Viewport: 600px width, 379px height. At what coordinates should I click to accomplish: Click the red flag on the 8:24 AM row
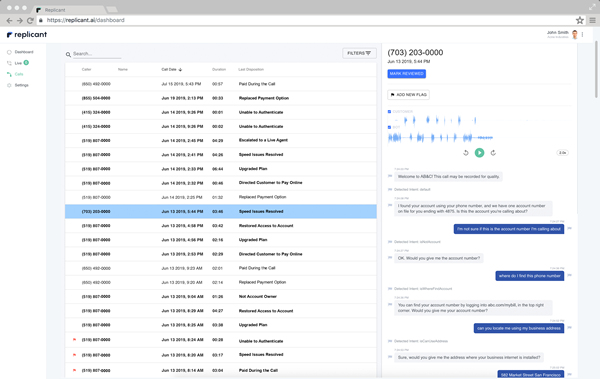click(x=75, y=340)
